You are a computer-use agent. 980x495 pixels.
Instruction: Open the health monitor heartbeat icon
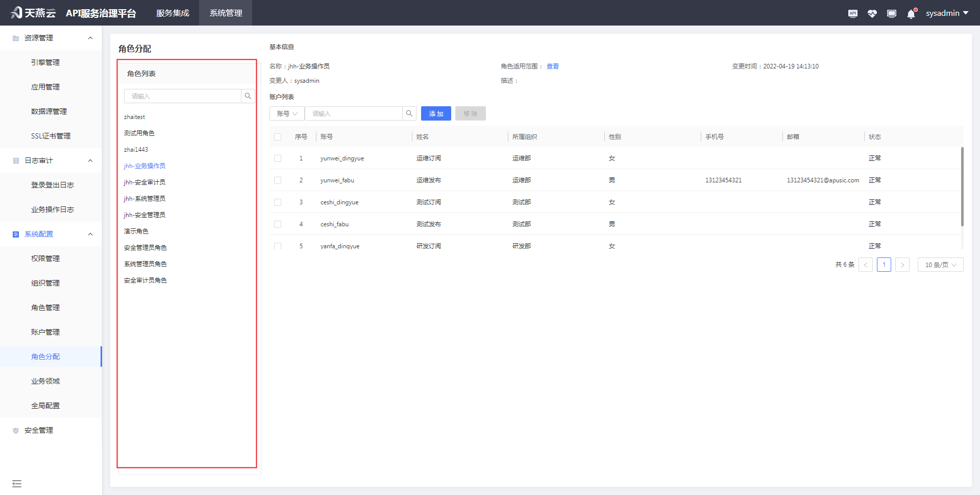(872, 14)
